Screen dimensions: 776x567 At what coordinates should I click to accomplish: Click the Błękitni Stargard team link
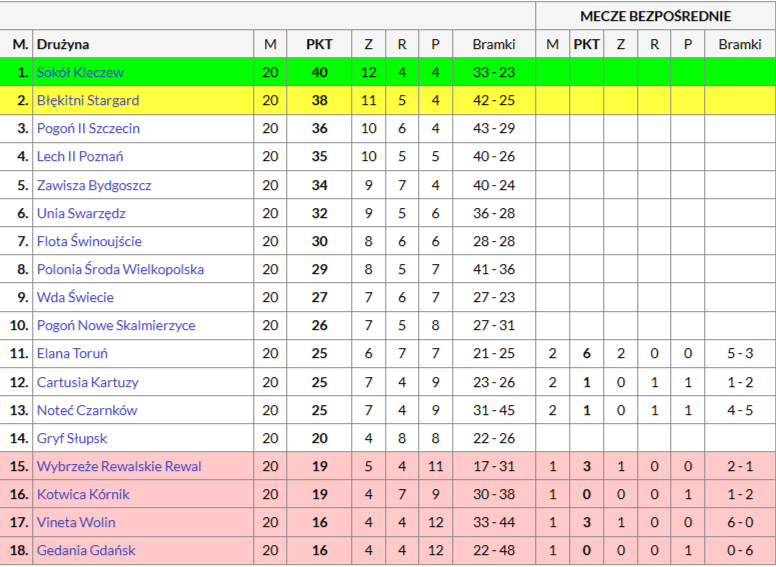[88, 100]
